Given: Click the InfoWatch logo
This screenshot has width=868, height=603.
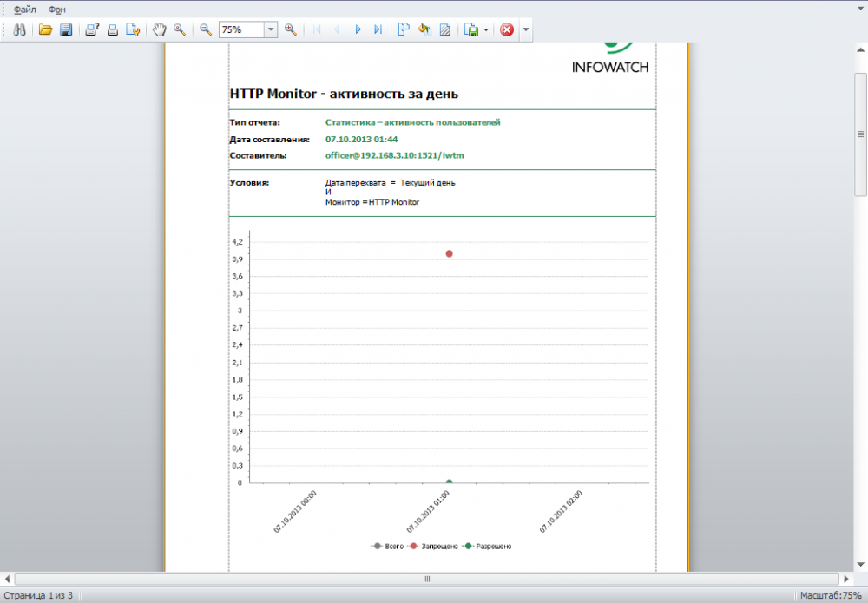Looking at the screenshot, I should (610, 57).
